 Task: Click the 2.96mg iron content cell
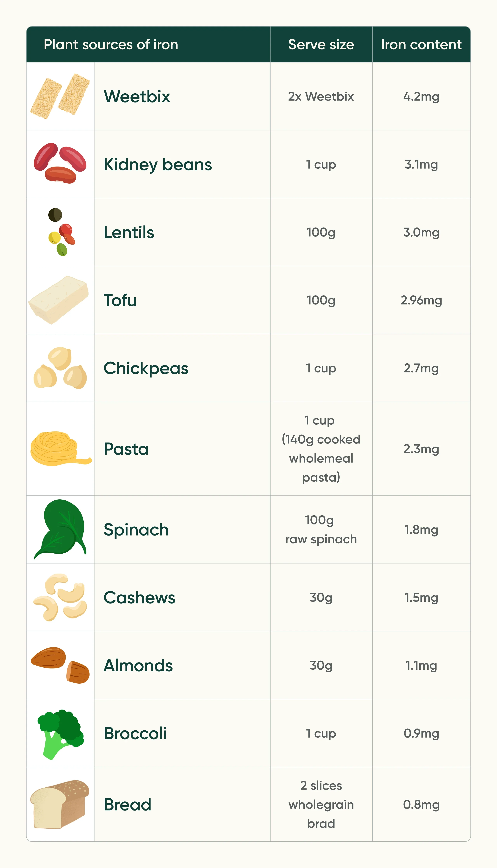tap(421, 300)
